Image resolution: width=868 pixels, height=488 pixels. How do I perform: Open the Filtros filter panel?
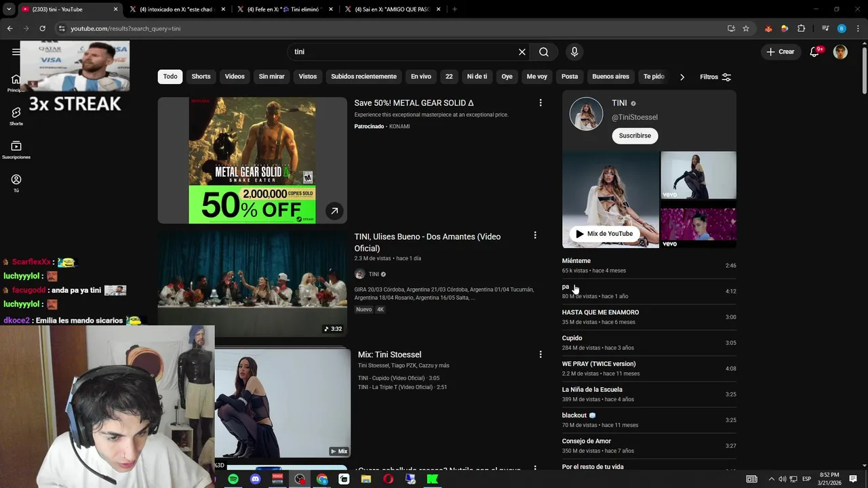pos(715,77)
